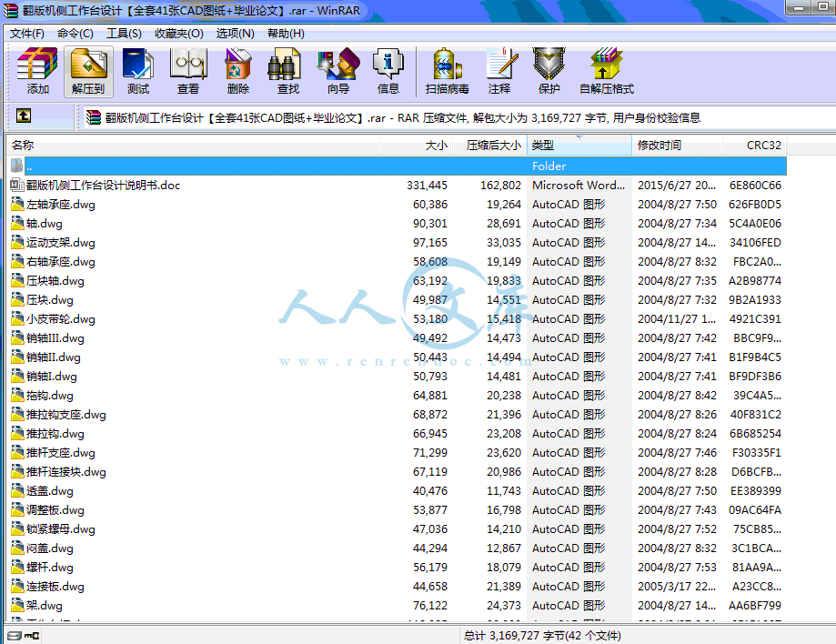This screenshot has width=836, height=644.
Task: Select file 销轴III.dwg
Action: (55, 338)
